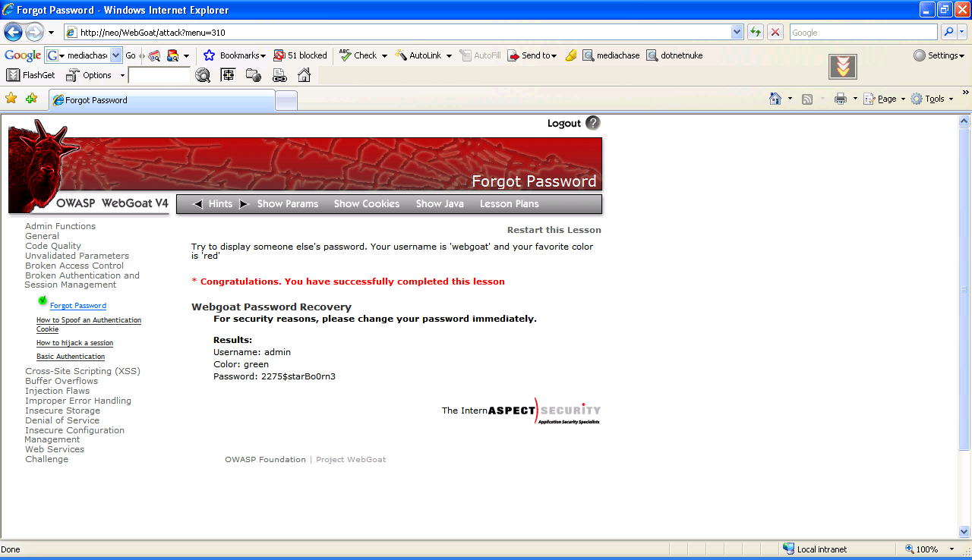
Task: Open the Injection Flaws lesson category
Action: tap(57, 391)
